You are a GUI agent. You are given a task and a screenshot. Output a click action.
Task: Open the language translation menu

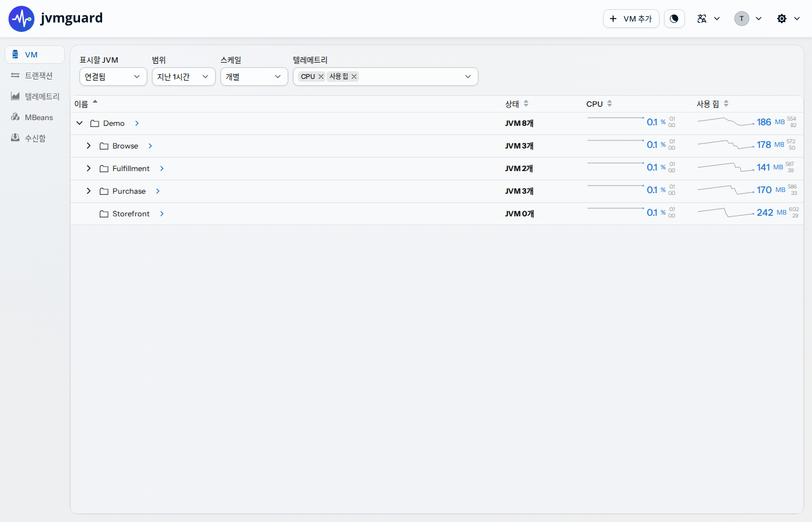(x=708, y=19)
